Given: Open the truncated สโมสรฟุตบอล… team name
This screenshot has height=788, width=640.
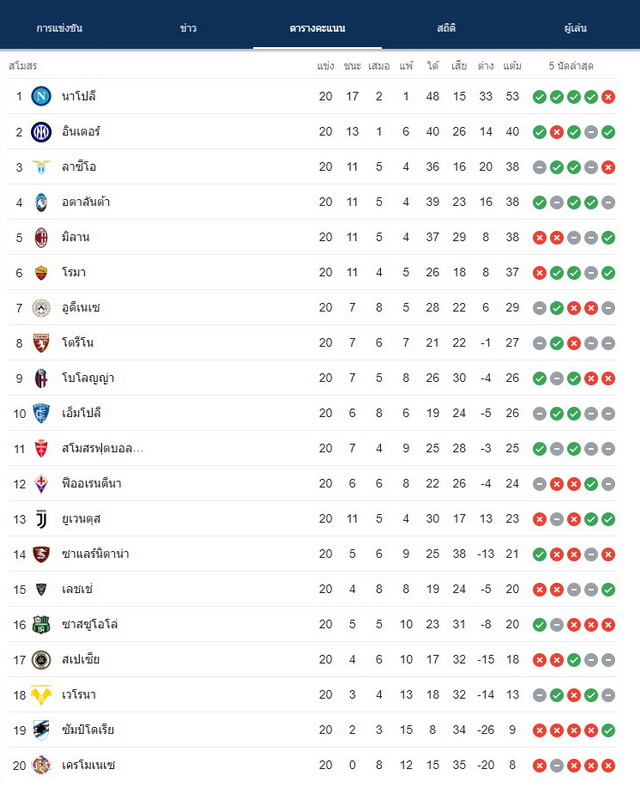Looking at the screenshot, I should click(102, 448).
